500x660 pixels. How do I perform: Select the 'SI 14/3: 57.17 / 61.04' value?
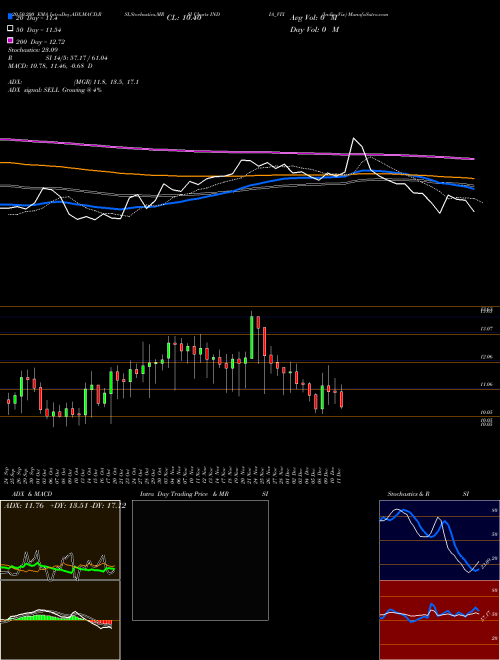(77, 58)
